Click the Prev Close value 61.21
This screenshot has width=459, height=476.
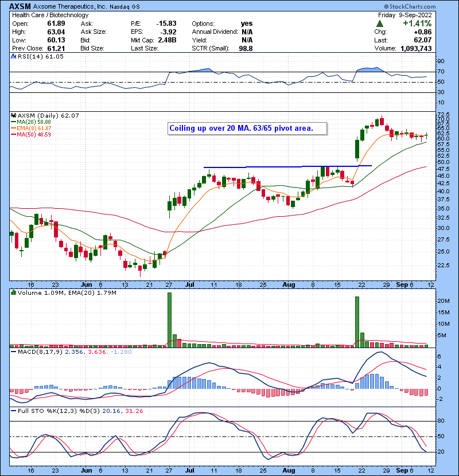pos(56,48)
